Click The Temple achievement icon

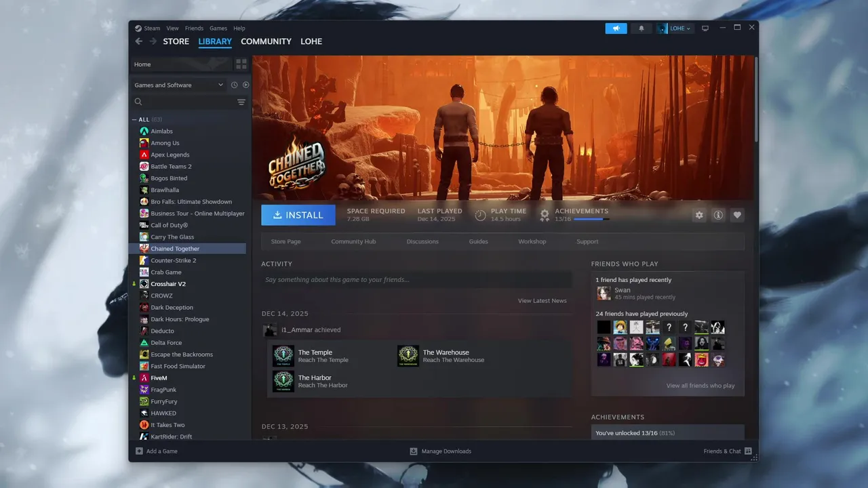click(x=283, y=356)
